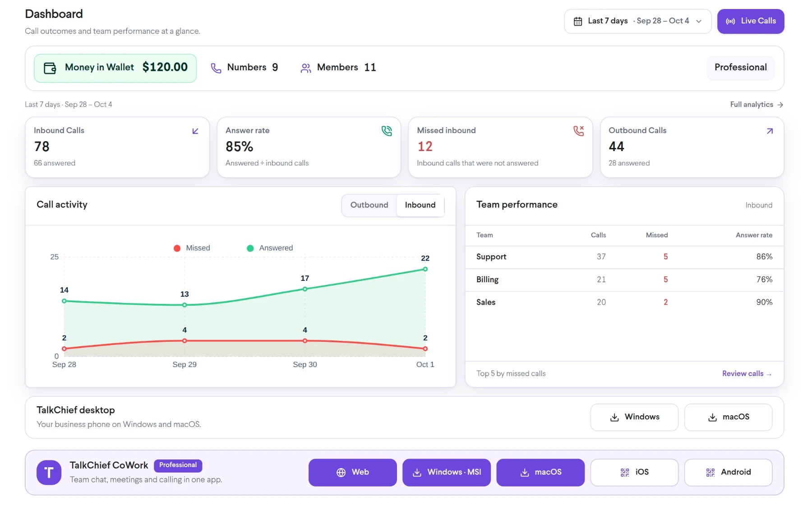The height and width of the screenshot is (505, 812).
Task: Click the green Answered legend dot
Action: [250, 248]
